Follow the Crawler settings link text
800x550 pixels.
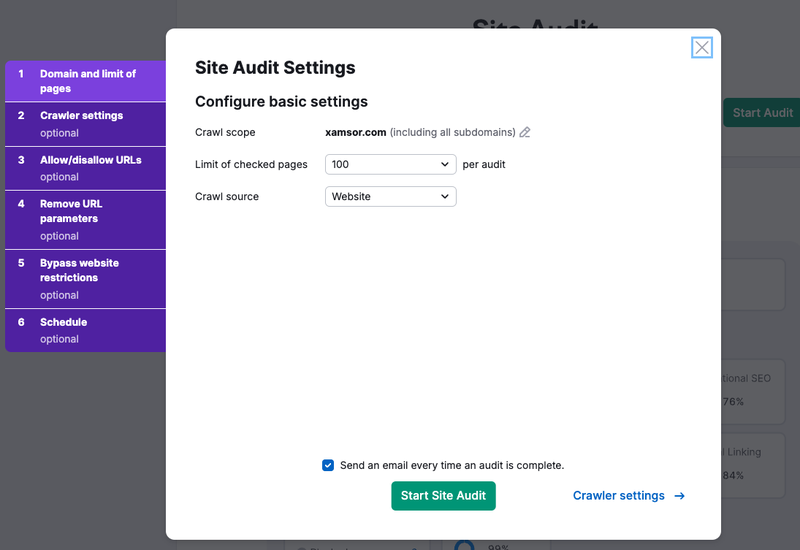coord(618,496)
